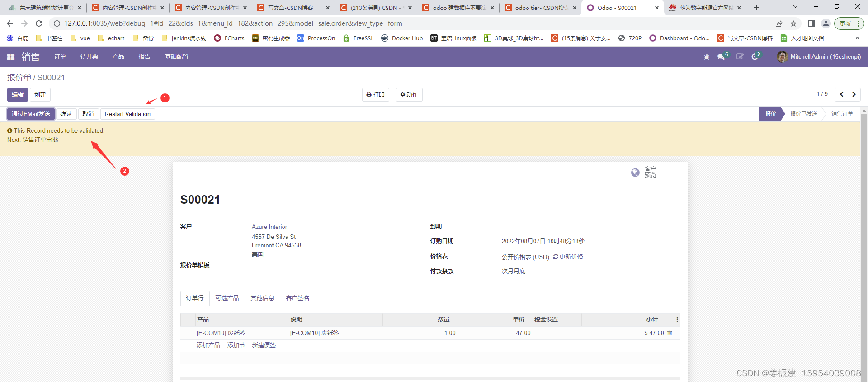Click the 添加产品 link
This screenshot has width=868, height=382.
coord(208,345)
